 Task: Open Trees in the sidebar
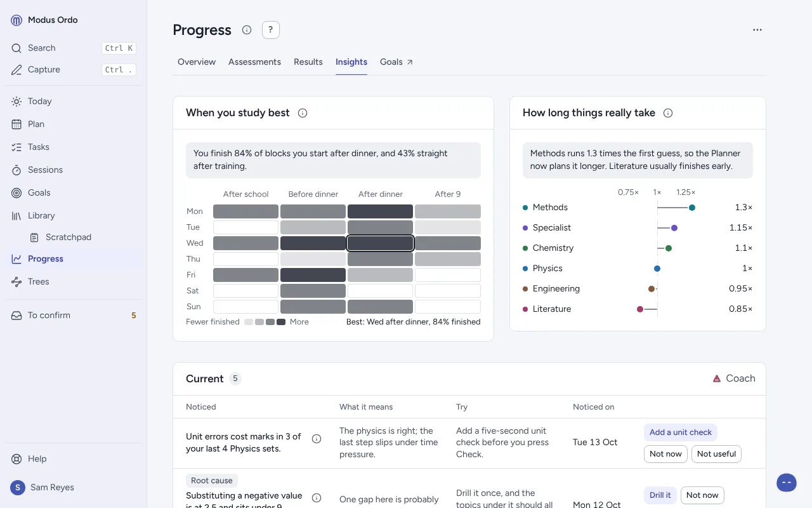(74, 282)
